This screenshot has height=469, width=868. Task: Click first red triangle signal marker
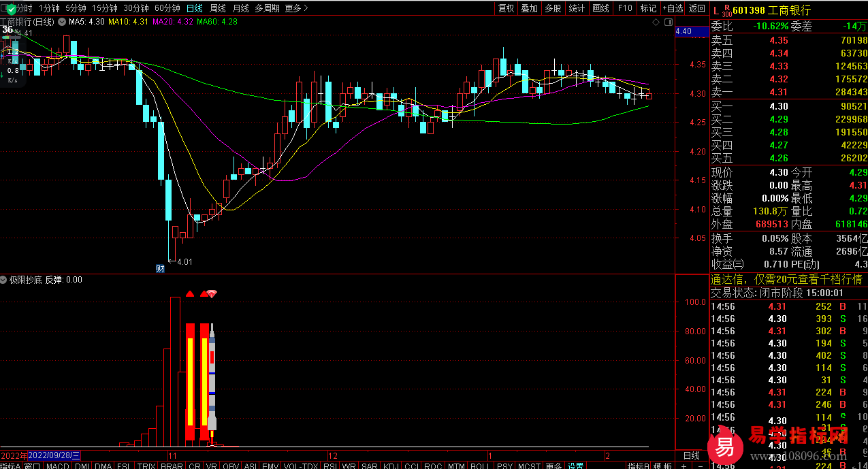click(191, 293)
